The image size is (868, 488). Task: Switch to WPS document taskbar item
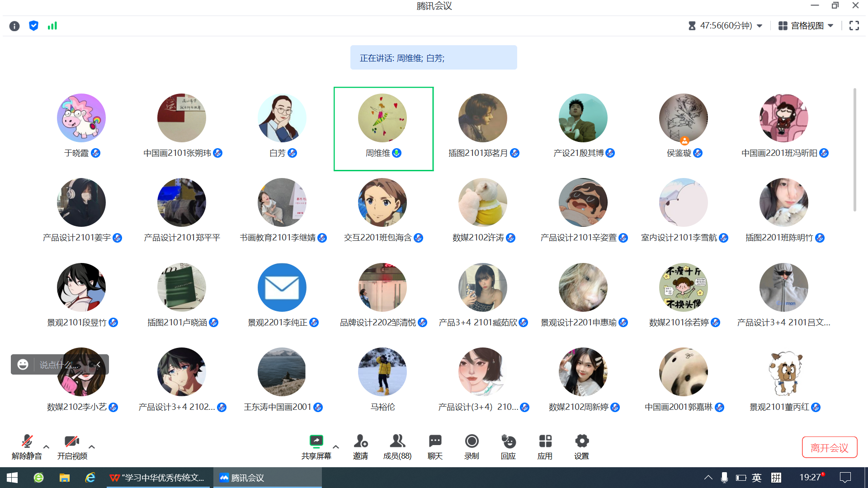(159, 478)
